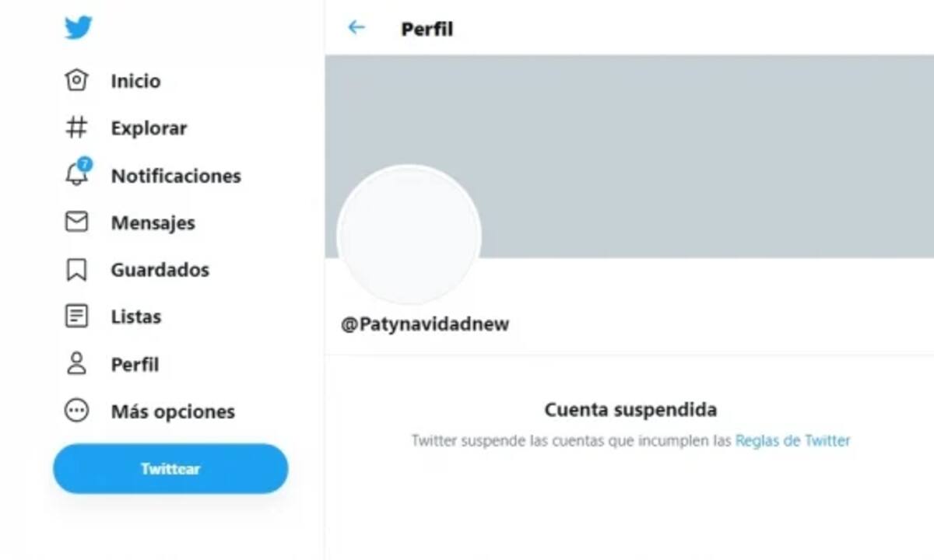Click the Listas icon
934x560 pixels.
76,317
